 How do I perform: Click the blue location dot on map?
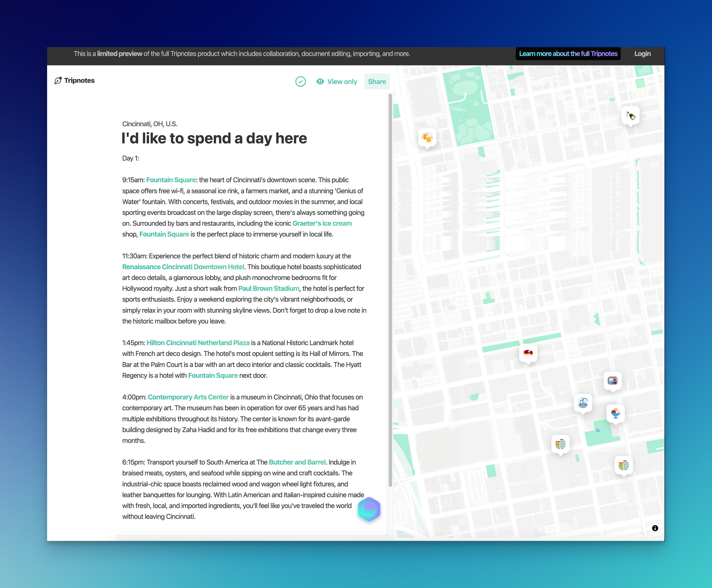click(597, 431)
